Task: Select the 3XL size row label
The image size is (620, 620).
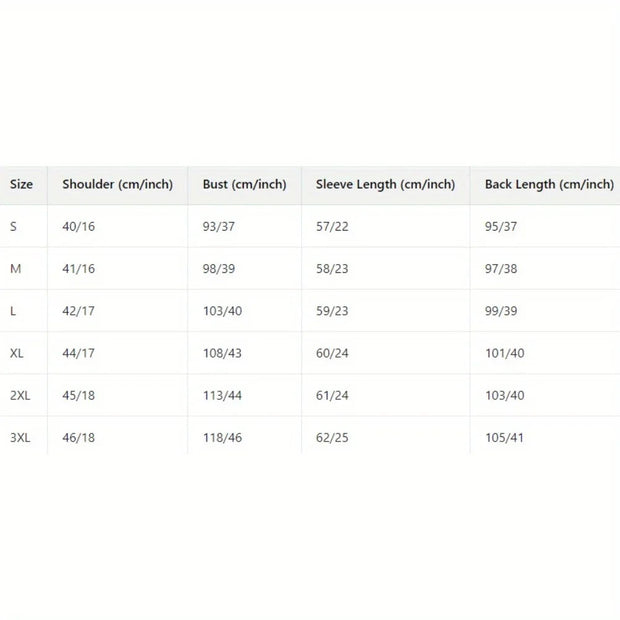Action: click(20, 437)
